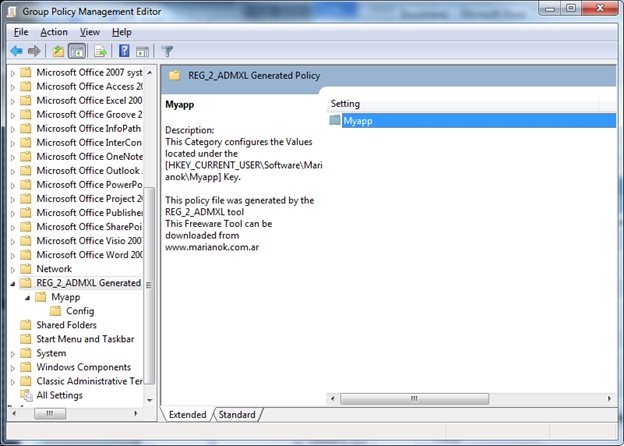The width and height of the screenshot is (624, 446).
Task: Toggle the Show/Hide Console Tree icon
Action: tap(77, 51)
